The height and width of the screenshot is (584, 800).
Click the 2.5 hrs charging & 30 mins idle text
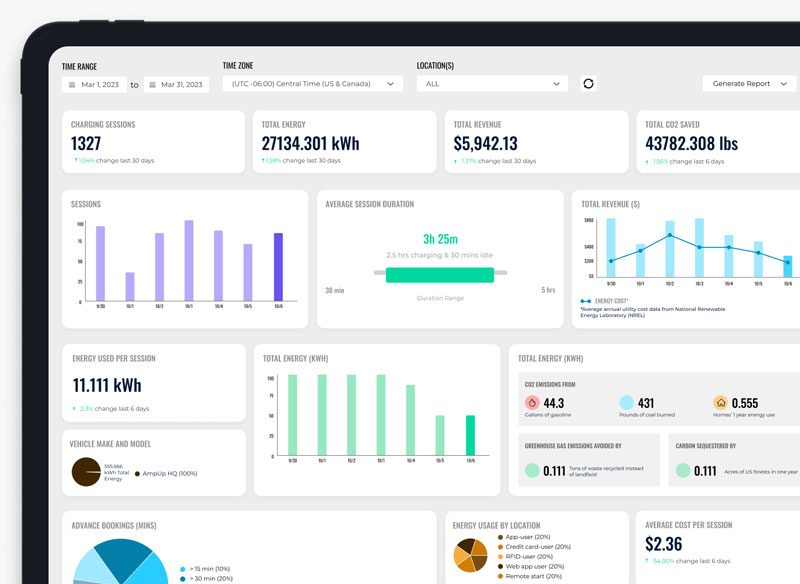pyautogui.click(x=439, y=255)
